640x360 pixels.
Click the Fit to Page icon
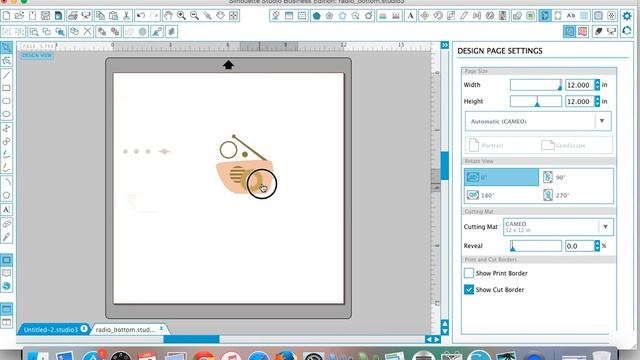233,16
